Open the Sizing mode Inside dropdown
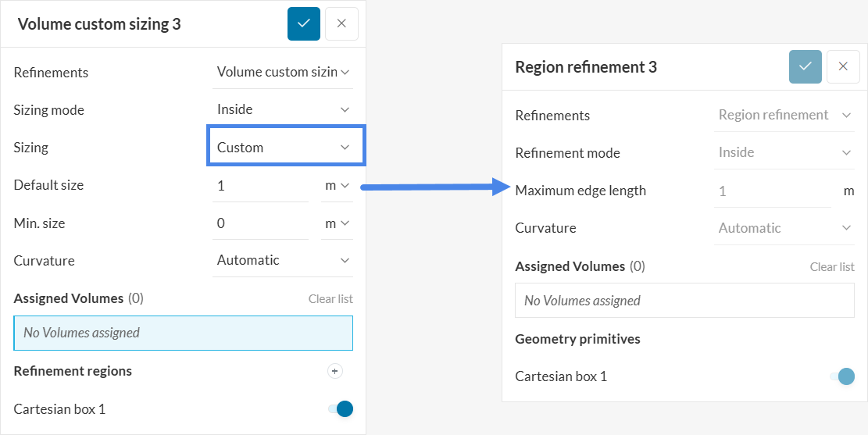 click(x=283, y=109)
